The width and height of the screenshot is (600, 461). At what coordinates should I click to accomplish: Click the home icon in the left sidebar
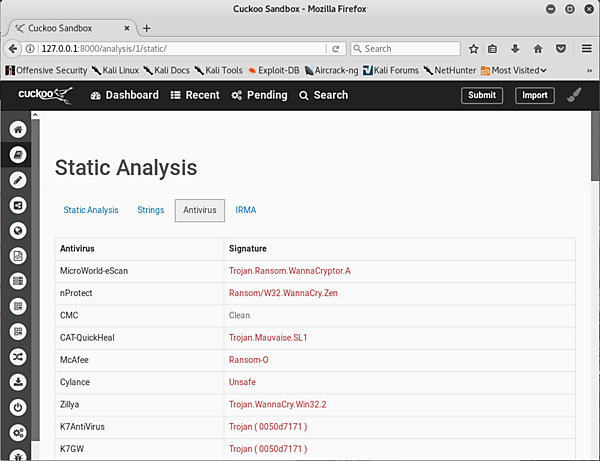(x=18, y=130)
